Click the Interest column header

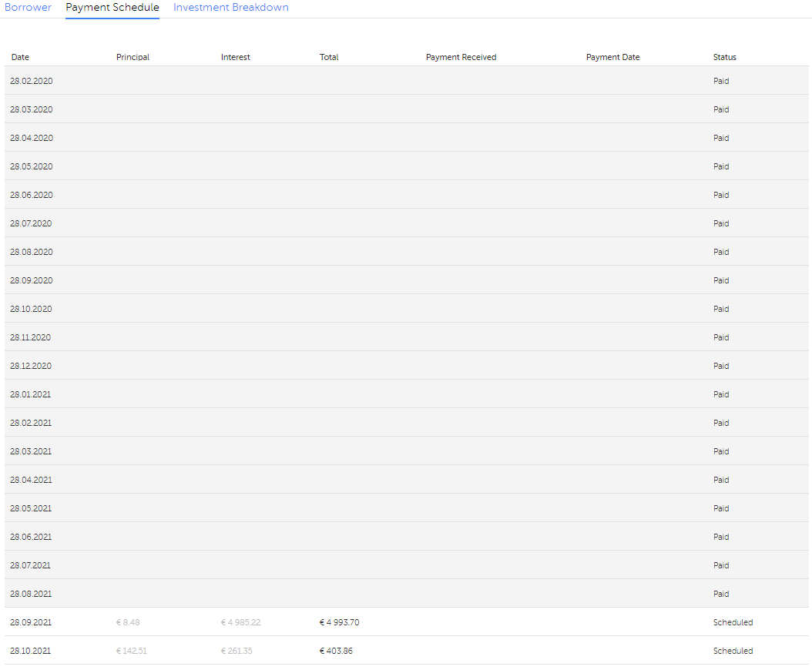[235, 57]
